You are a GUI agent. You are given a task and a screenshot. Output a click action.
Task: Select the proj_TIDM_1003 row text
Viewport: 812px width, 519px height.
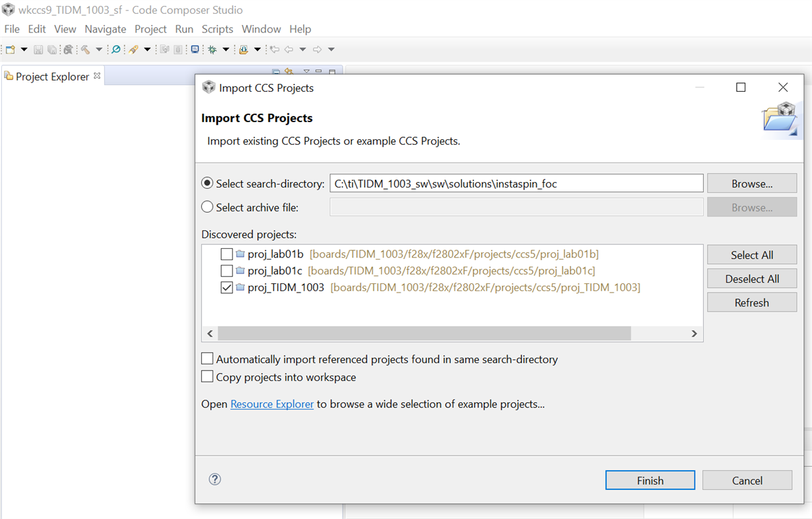point(286,287)
